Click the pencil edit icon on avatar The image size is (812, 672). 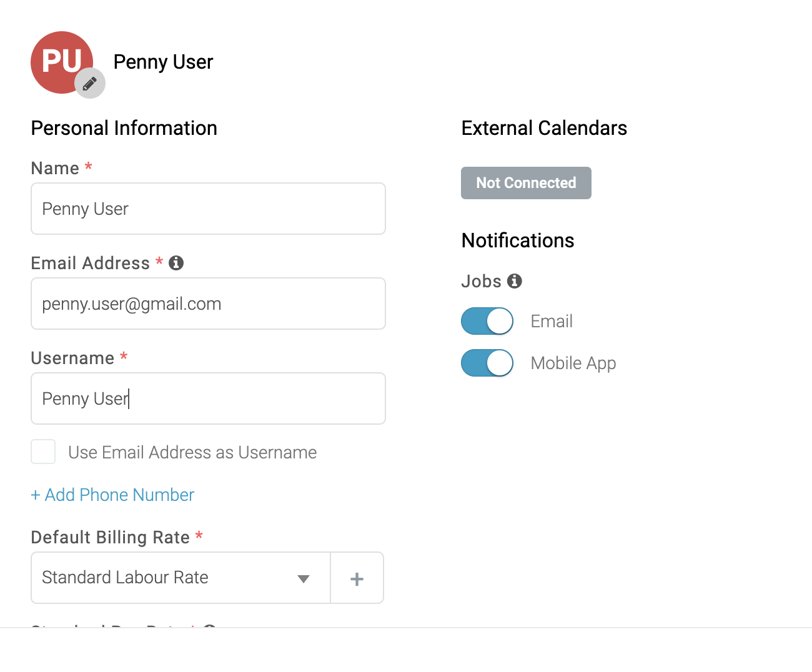tap(90, 83)
